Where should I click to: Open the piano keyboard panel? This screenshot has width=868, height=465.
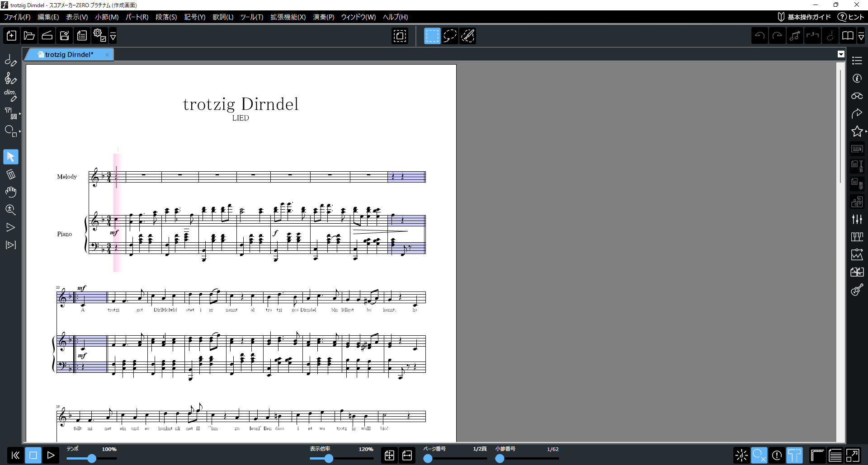tap(857, 237)
